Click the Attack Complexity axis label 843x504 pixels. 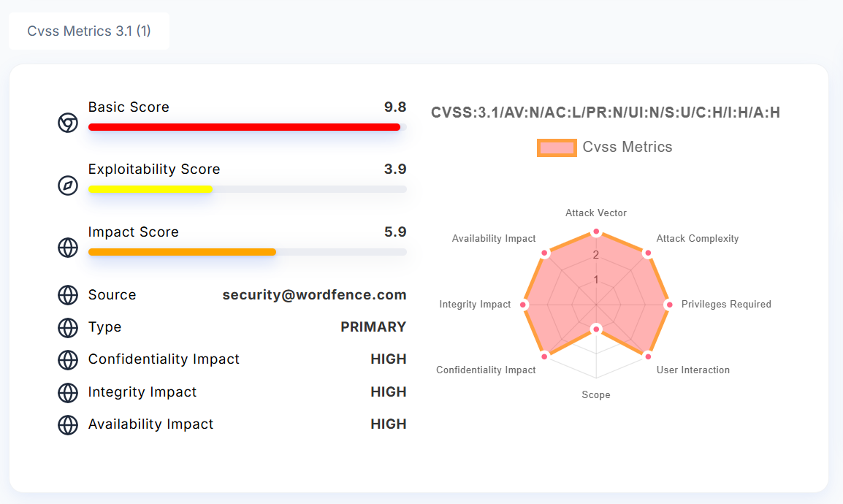click(x=698, y=239)
